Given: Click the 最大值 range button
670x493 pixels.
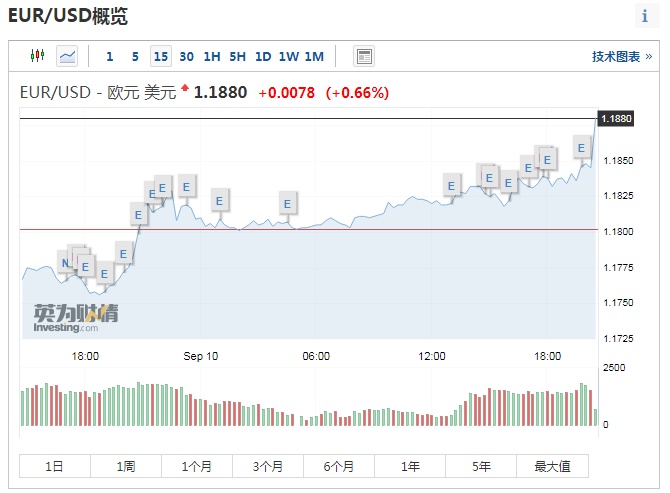Looking at the screenshot, I should pos(552,466).
